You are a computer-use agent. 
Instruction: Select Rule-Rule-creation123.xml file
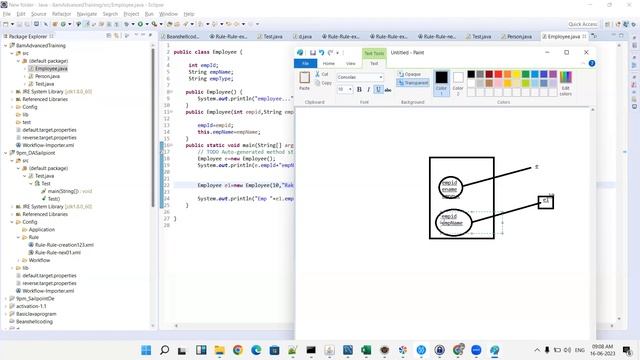click(x=61, y=245)
